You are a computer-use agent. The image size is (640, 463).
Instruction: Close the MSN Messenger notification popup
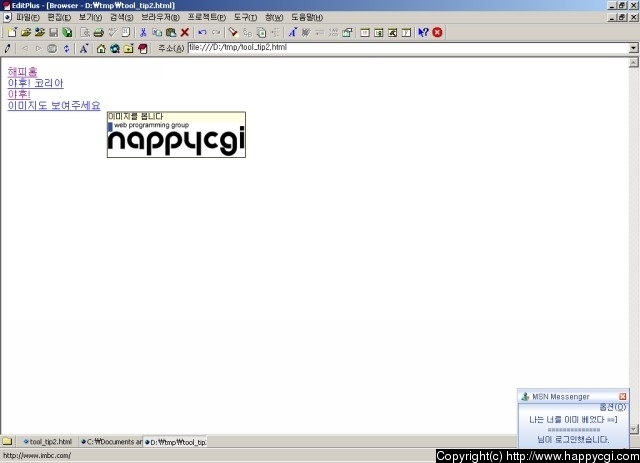point(622,396)
